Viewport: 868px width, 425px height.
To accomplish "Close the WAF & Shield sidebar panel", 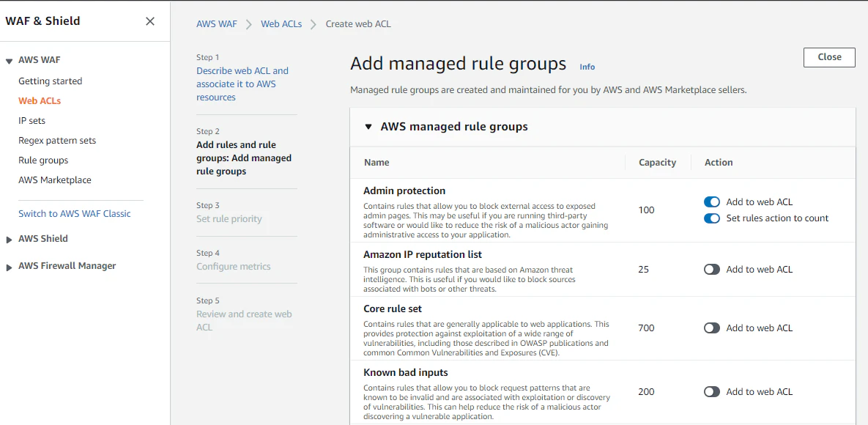I will coord(150,21).
